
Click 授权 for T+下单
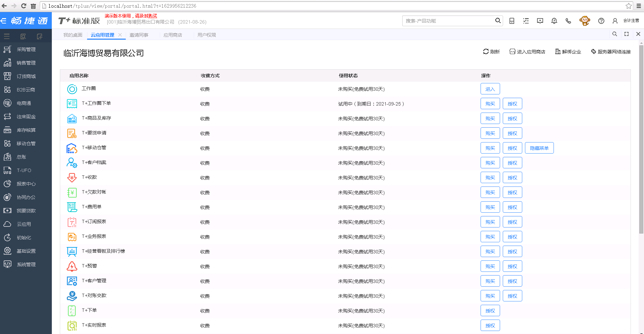pos(490,311)
